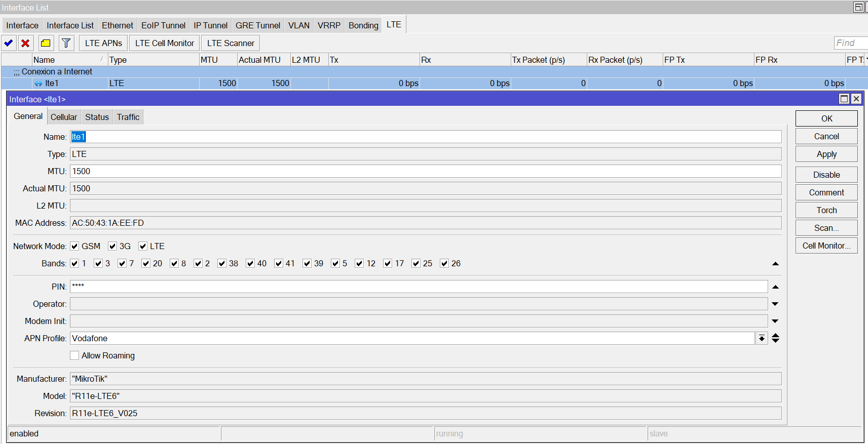
Task: Collapse the PIN field up arrow
Action: 775,287
